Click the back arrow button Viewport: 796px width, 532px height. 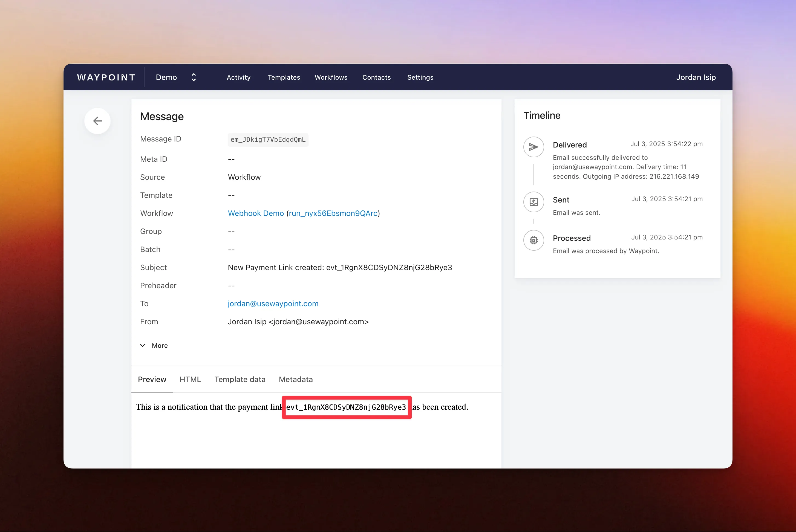point(97,121)
